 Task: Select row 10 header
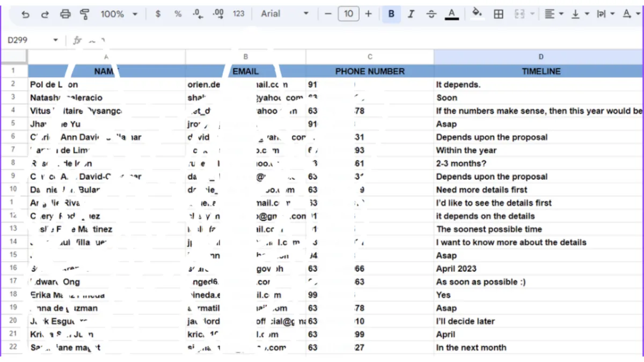pos(13,189)
